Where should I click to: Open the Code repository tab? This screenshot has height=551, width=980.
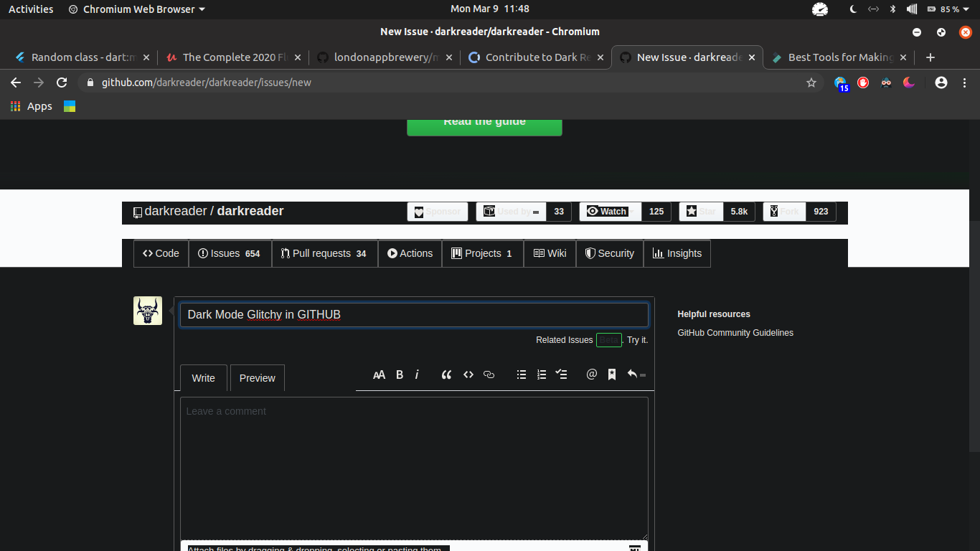[x=161, y=253]
